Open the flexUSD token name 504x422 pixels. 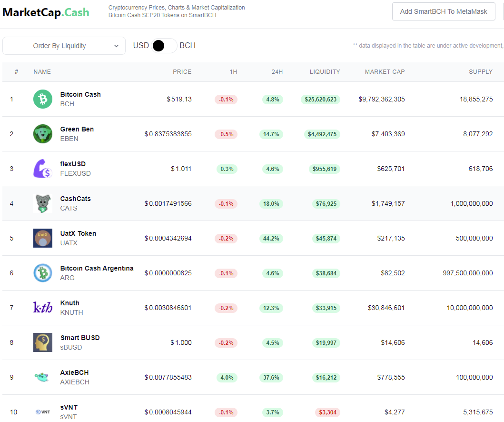tap(73, 164)
